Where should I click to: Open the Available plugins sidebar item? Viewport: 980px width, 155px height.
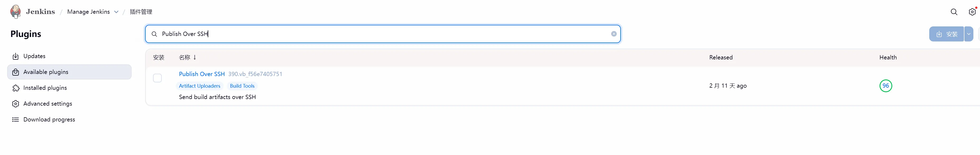coord(46,72)
